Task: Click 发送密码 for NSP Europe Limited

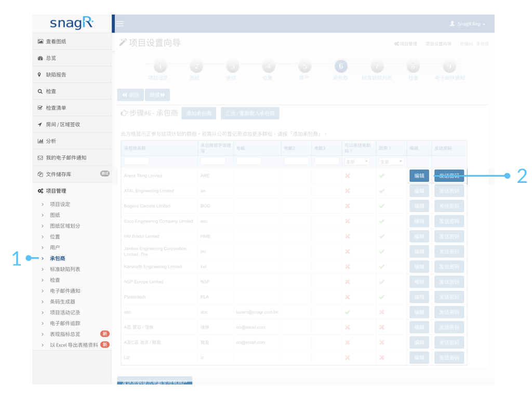Action: (x=449, y=282)
